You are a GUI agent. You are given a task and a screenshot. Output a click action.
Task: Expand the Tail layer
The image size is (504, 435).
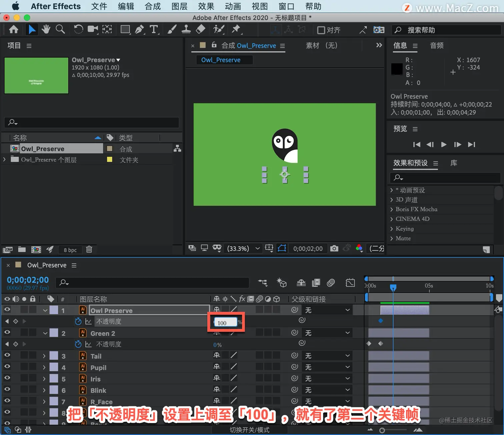coord(44,356)
